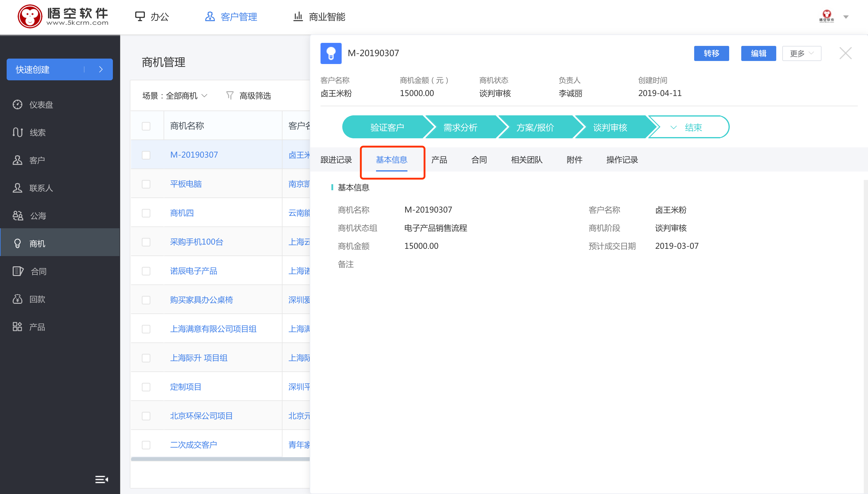Select the 需求分析 stage

(x=461, y=127)
